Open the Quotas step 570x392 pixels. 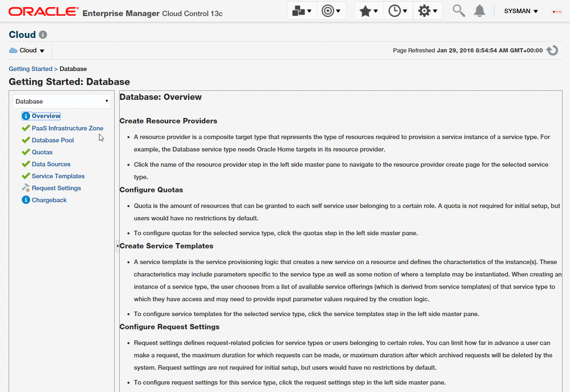tap(42, 152)
